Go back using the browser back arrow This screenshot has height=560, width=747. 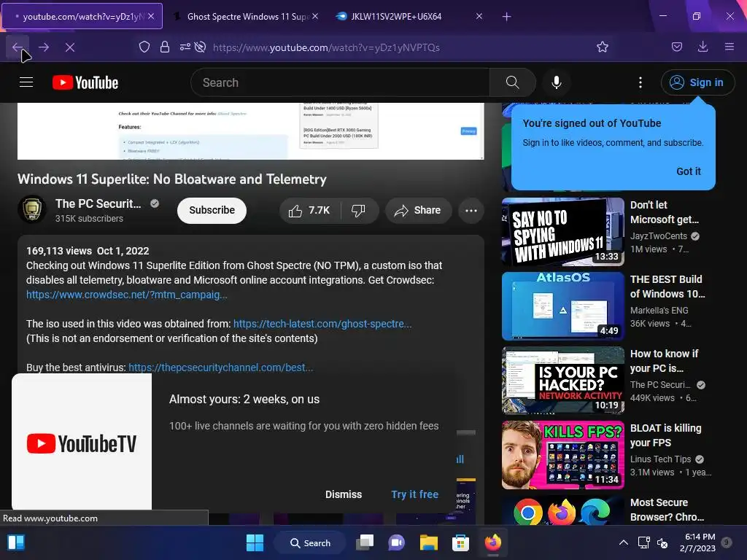pyautogui.click(x=18, y=47)
